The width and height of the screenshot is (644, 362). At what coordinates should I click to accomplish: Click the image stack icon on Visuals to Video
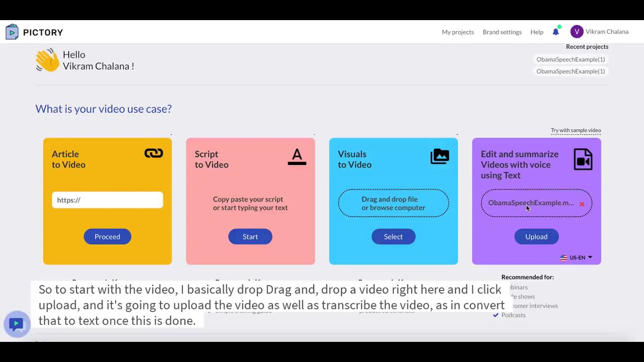point(440,156)
